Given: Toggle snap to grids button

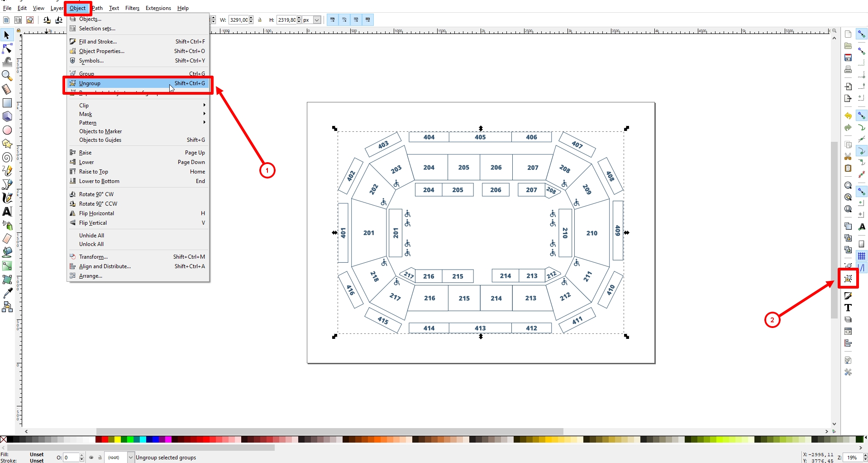Looking at the screenshot, I should 862,256.
